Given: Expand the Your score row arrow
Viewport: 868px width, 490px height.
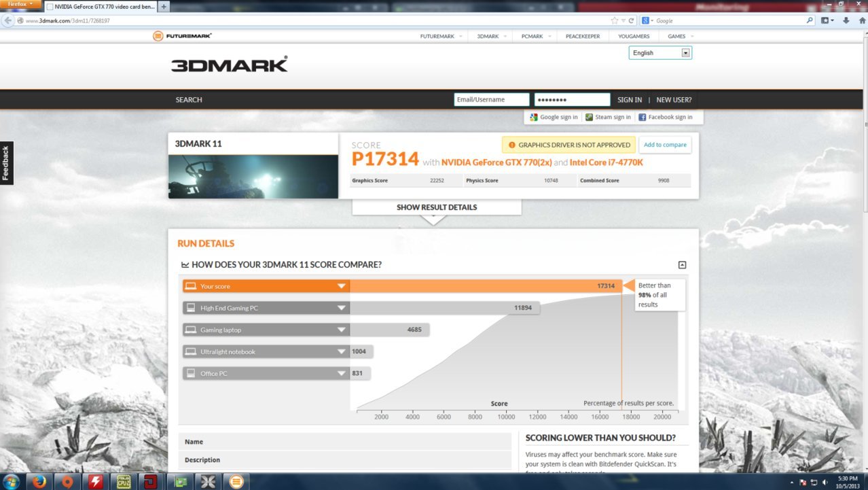Looking at the screenshot, I should coord(342,286).
